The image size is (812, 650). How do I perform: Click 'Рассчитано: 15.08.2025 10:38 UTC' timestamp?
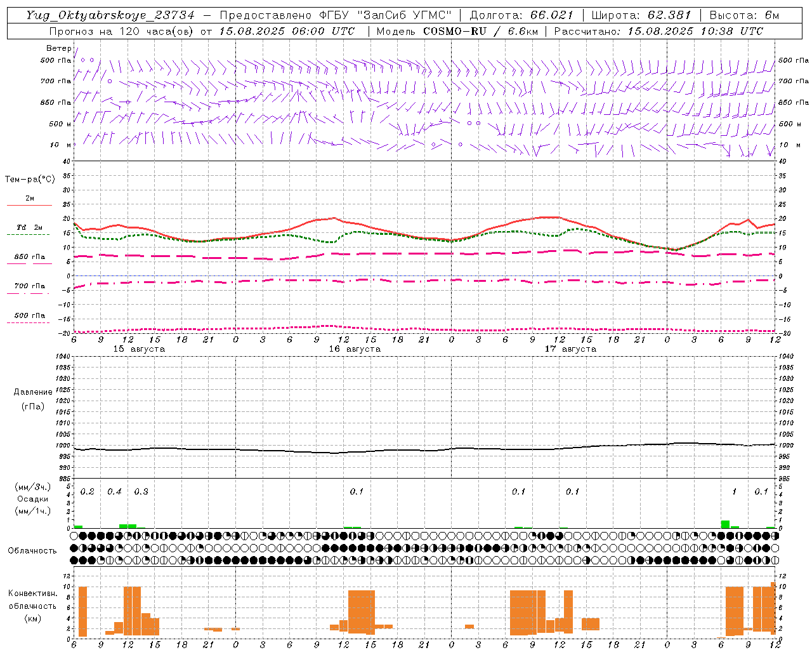[x=658, y=31]
